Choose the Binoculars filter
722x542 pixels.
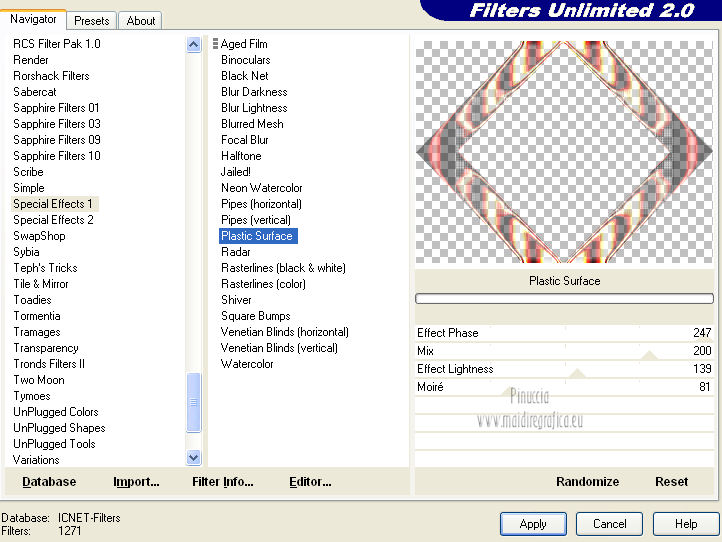[245, 60]
